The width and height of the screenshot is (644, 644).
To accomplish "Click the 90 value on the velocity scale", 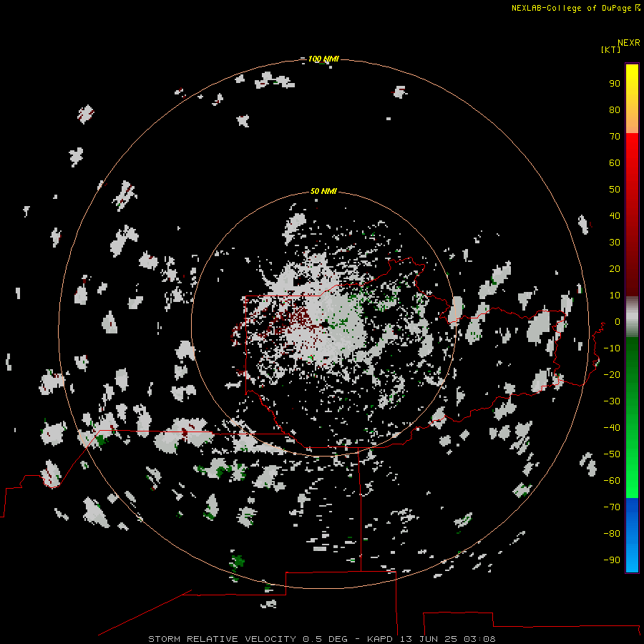I will click(615, 84).
